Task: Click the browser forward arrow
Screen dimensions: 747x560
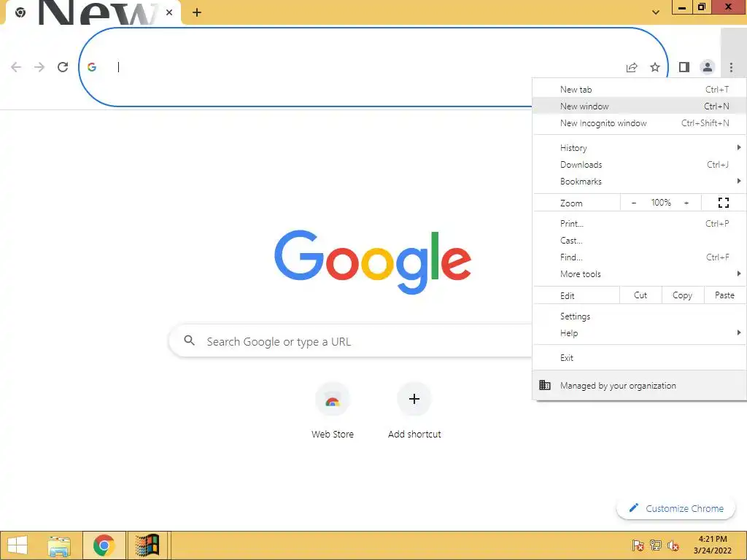Action: pos(39,67)
